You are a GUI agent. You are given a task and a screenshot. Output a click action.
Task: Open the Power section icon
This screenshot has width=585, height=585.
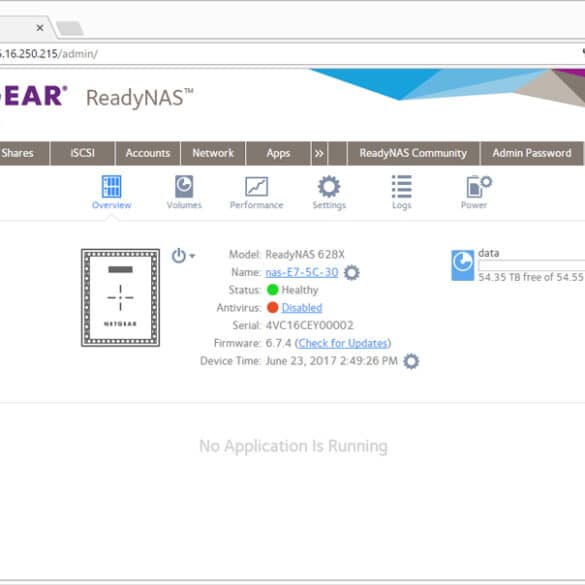pyautogui.click(x=479, y=187)
